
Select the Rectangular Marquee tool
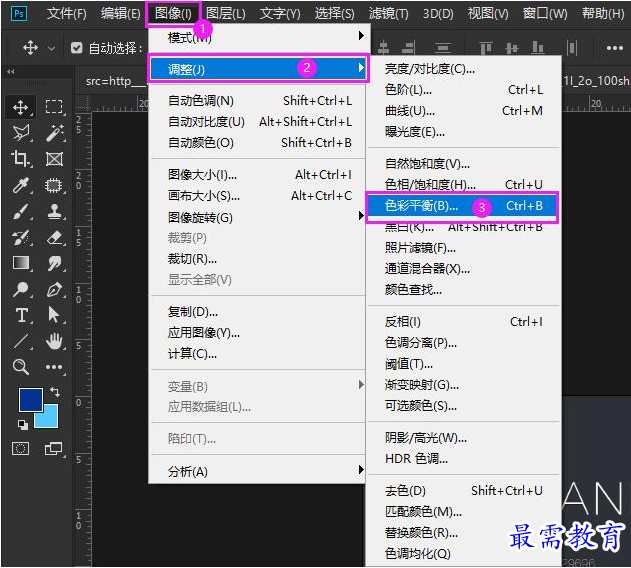click(x=54, y=107)
